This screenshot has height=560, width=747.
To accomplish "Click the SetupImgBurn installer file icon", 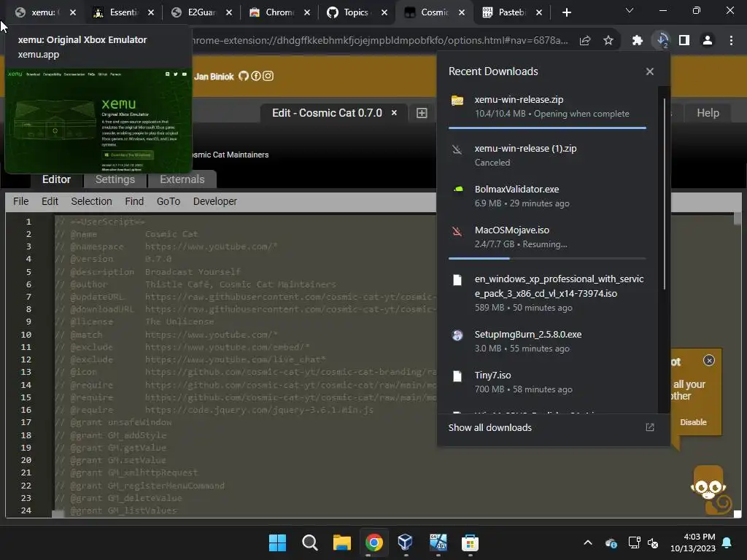I will (457, 335).
